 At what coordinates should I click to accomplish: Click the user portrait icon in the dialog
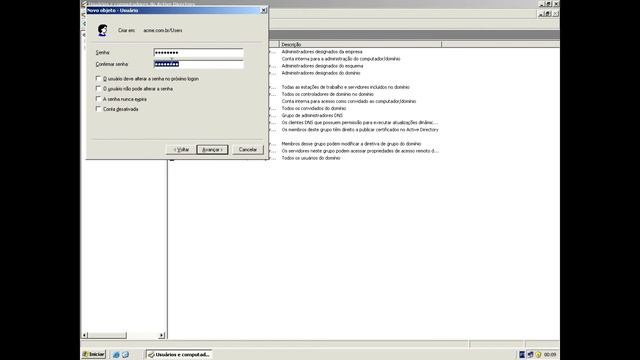tap(102, 30)
